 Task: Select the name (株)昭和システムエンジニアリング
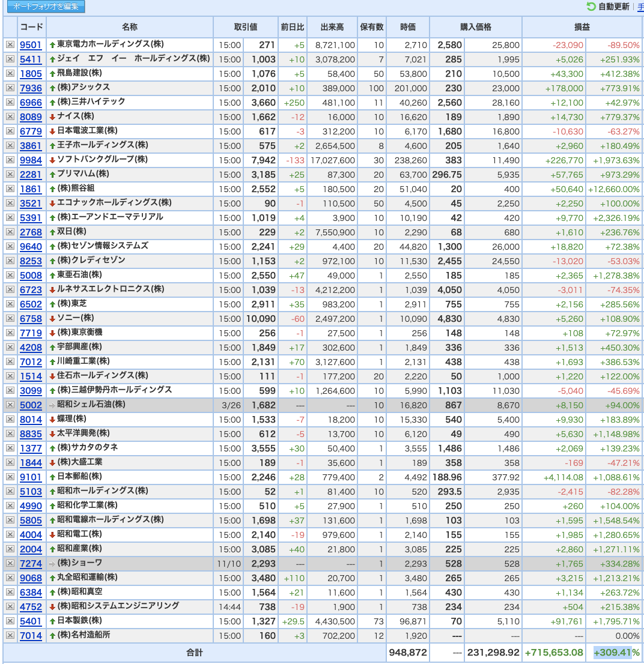point(118,606)
